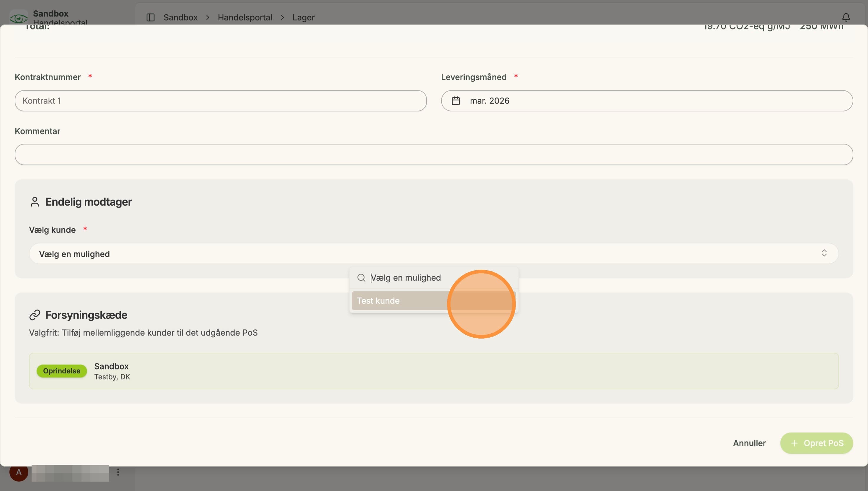Click the Endelig modtager person icon
The image size is (868, 491).
click(35, 202)
